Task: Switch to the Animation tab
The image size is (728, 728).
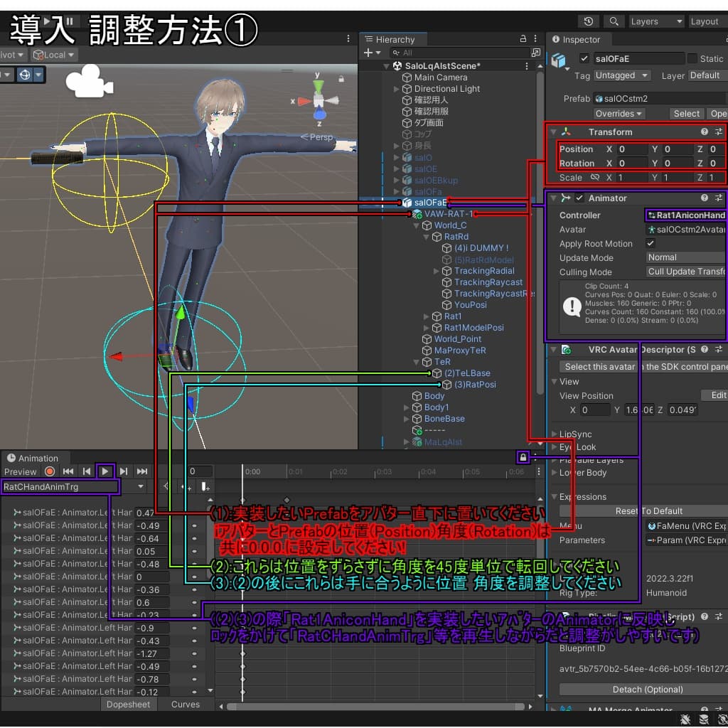Action: (36, 458)
